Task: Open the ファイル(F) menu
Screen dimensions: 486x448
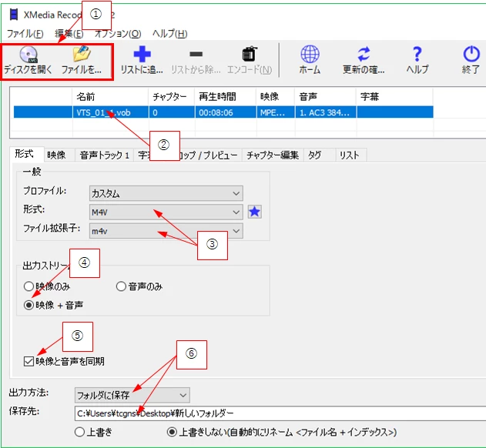Action: (25, 33)
